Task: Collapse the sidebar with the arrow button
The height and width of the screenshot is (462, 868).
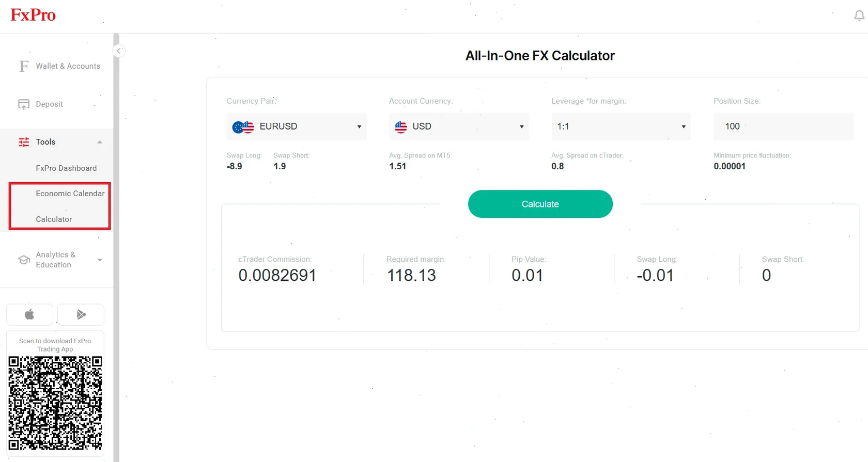Action: [x=119, y=51]
